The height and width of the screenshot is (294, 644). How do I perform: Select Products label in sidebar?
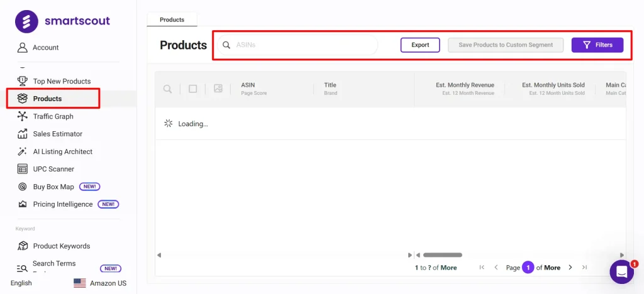click(47, 99)
